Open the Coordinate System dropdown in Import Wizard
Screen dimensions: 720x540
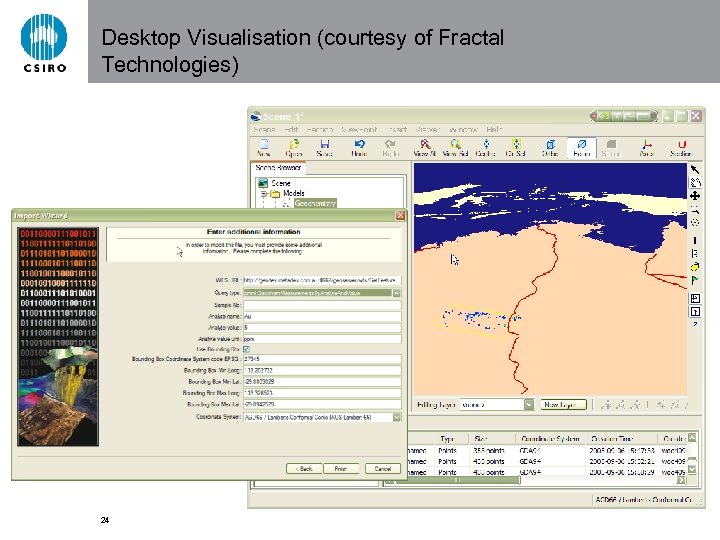397,417
